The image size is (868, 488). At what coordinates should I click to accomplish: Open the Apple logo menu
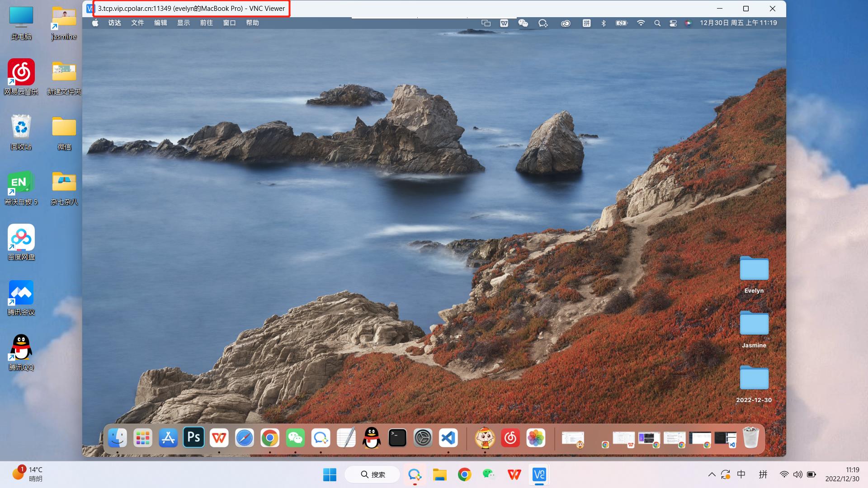coord(95,23)
